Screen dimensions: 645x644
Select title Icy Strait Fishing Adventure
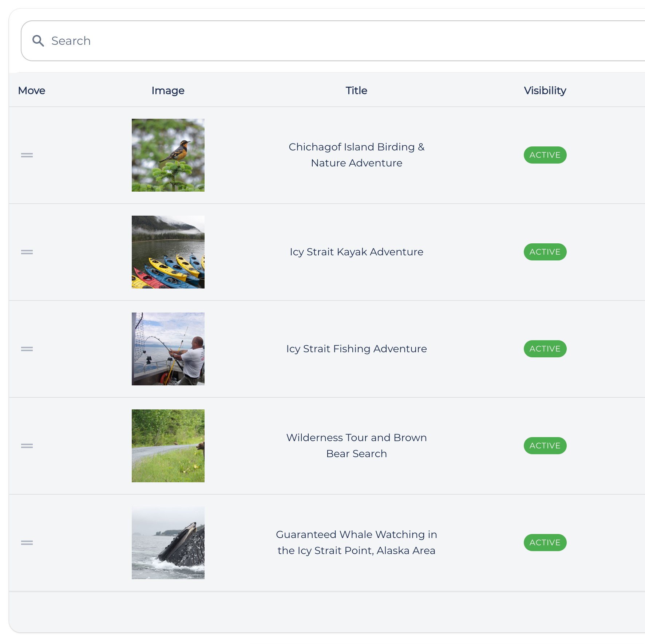point(357,349)
